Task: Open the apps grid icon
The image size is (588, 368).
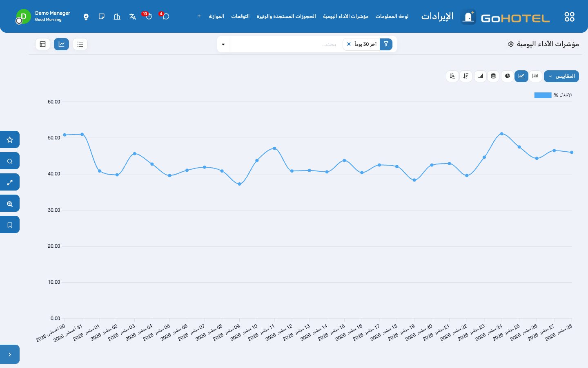Action: 569,17
